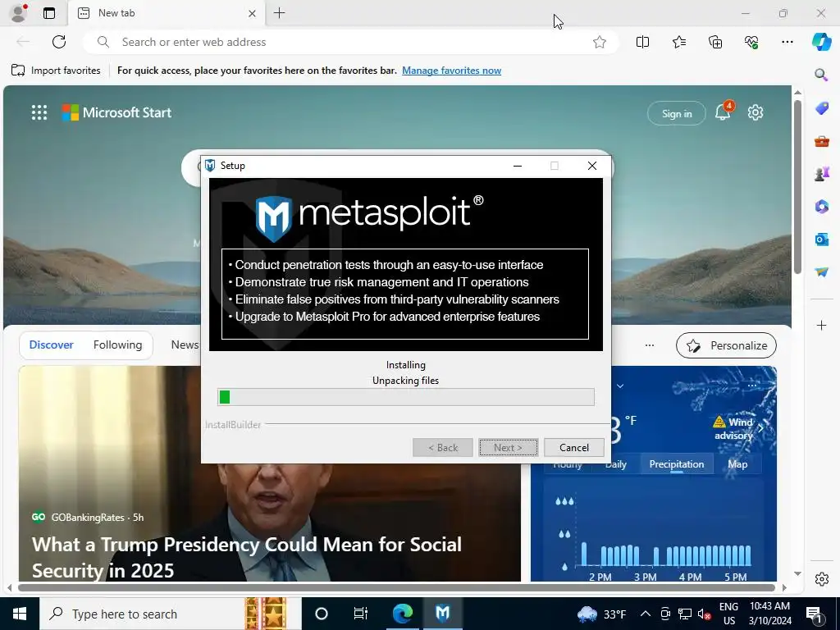Open sidebar Outlook icon
Image resolution: width=840 pixels, height=630 pixels.
click(821, 239)
